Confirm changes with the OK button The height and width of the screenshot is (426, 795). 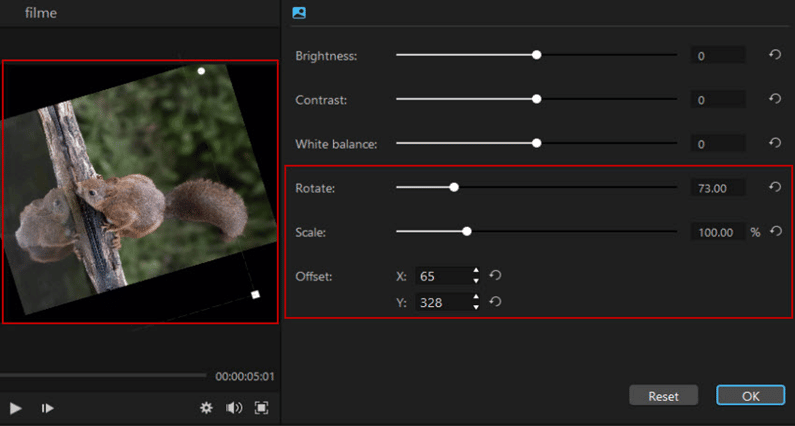click(750, 396)
